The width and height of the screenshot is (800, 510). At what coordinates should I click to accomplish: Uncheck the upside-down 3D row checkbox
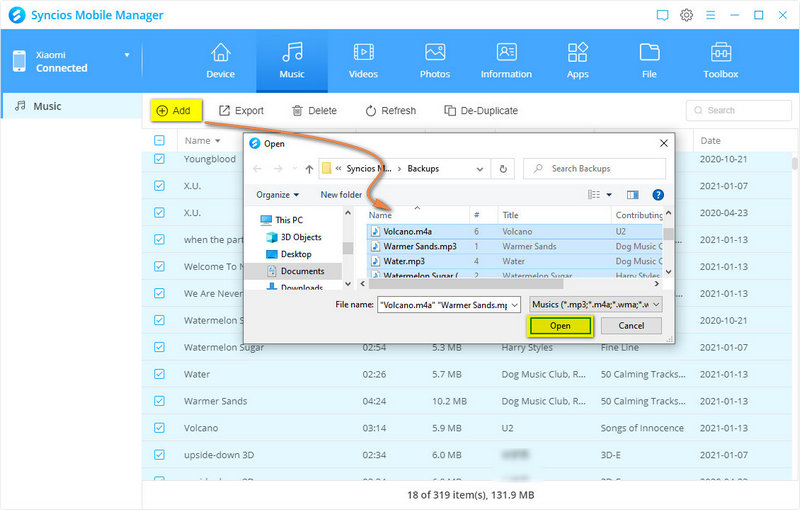coord(159,454)
